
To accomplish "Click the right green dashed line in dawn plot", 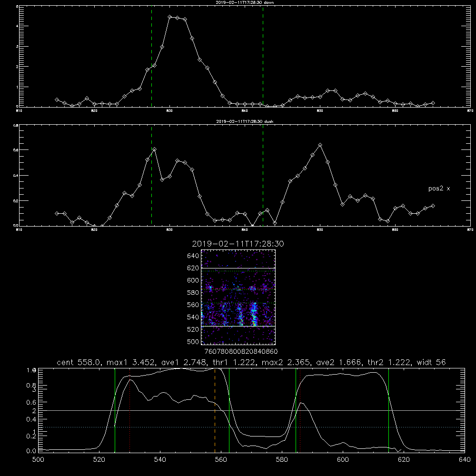I will click(263, 57).
